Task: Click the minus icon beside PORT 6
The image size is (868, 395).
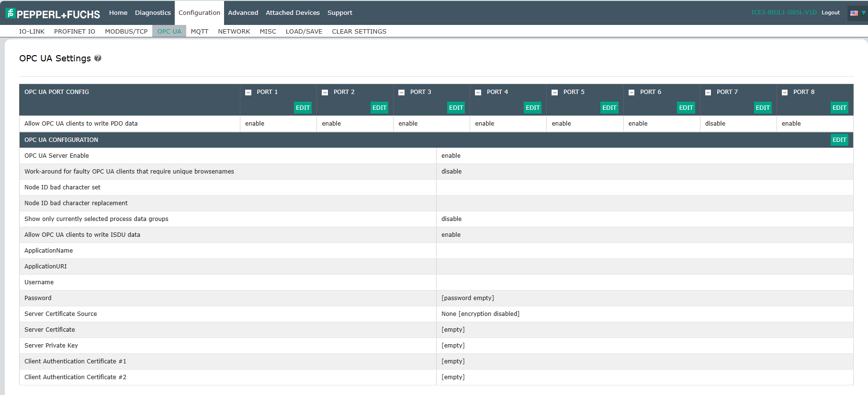Action: (x=631, y=93)
